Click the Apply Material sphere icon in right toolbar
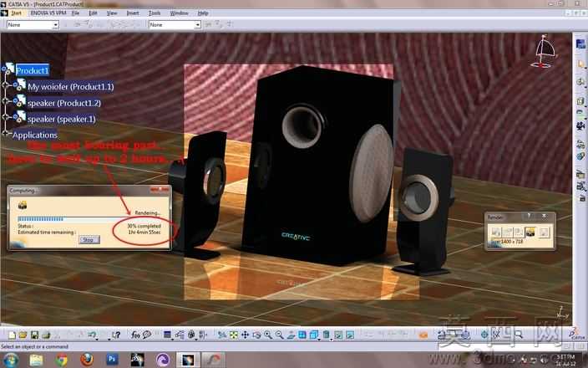Screen dimensions: 588x368 pyautogui.click(x=580, y=156)
